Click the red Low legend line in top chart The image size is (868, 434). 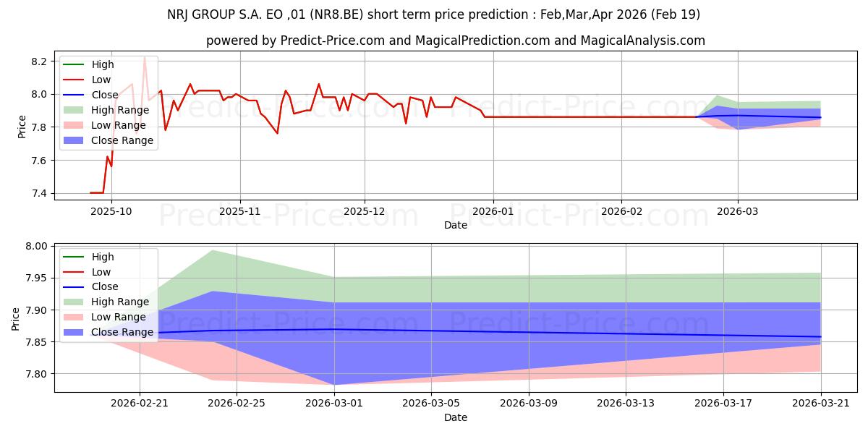point(75,80)
